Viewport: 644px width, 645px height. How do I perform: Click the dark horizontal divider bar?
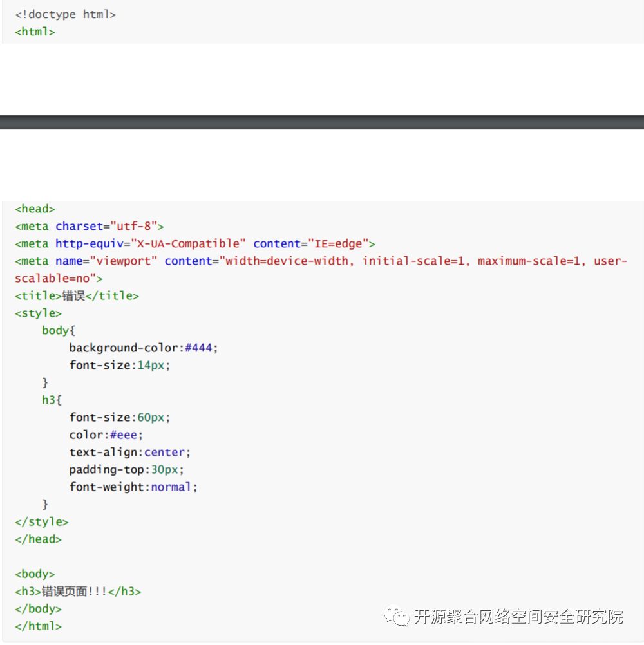322,122
